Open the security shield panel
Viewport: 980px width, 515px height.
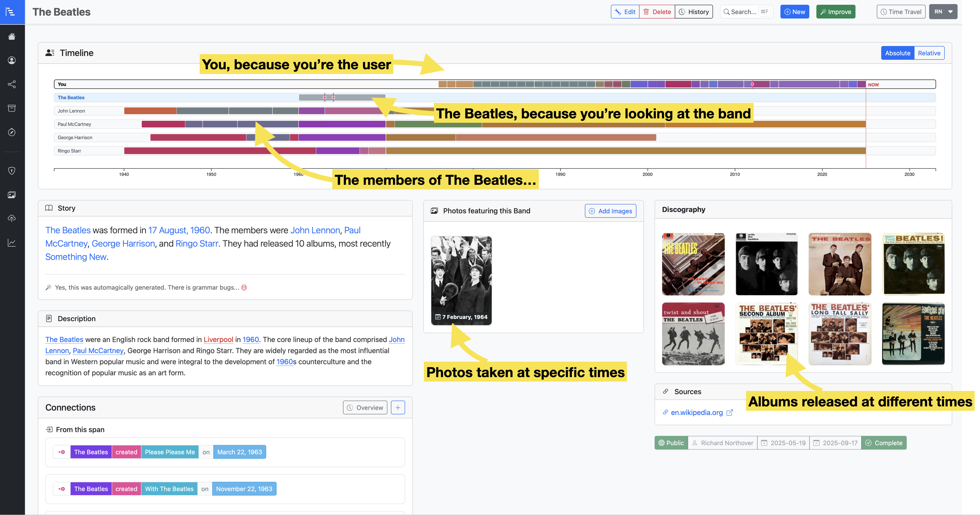click(x=12, y=171)
